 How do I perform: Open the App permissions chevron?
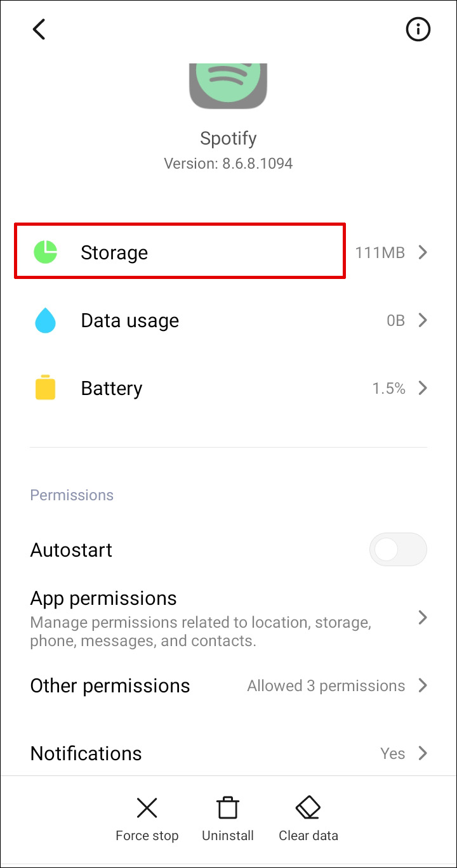coord(423,618)
